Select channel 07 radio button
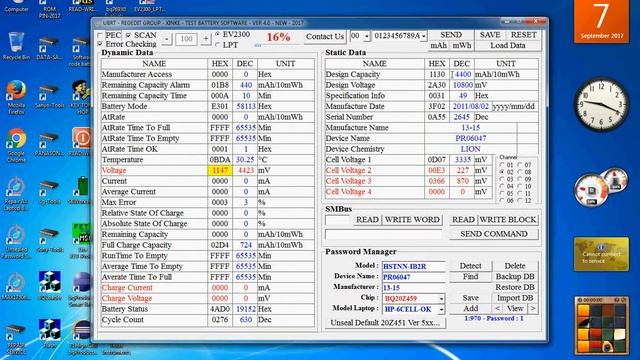The width and height of the screenshot is (640, 360). click(520, 165)
